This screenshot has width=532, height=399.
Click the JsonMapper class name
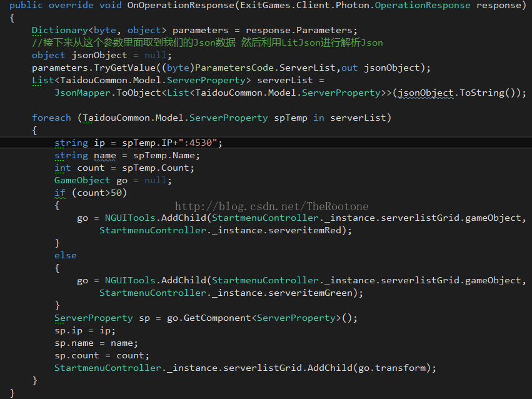pyautogui.click(x=83, y=93)
